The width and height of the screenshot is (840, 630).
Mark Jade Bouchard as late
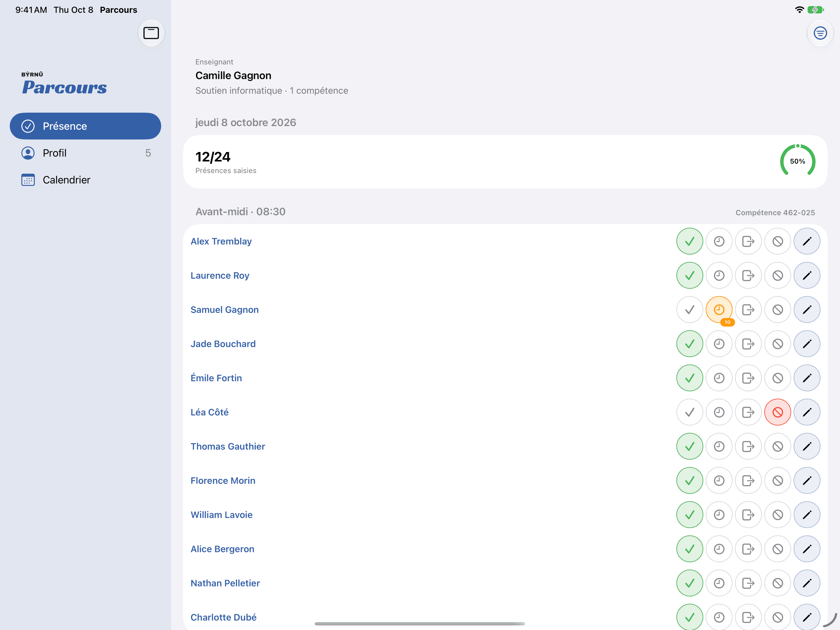[x=719, y=344]
